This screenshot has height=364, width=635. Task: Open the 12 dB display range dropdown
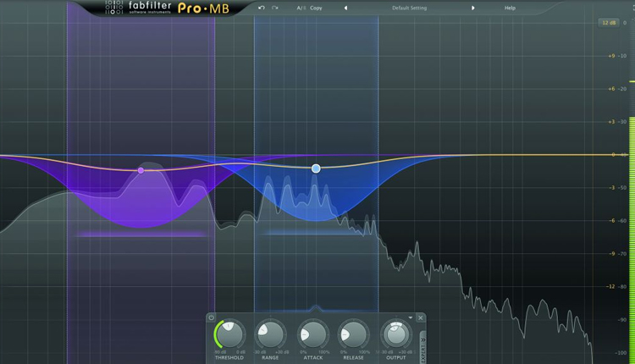(608, 23)
